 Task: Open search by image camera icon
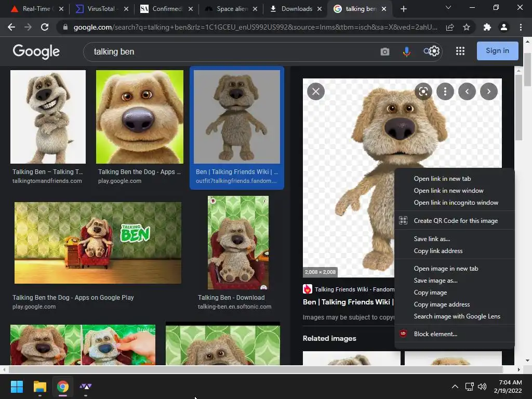tap(385, 51)
